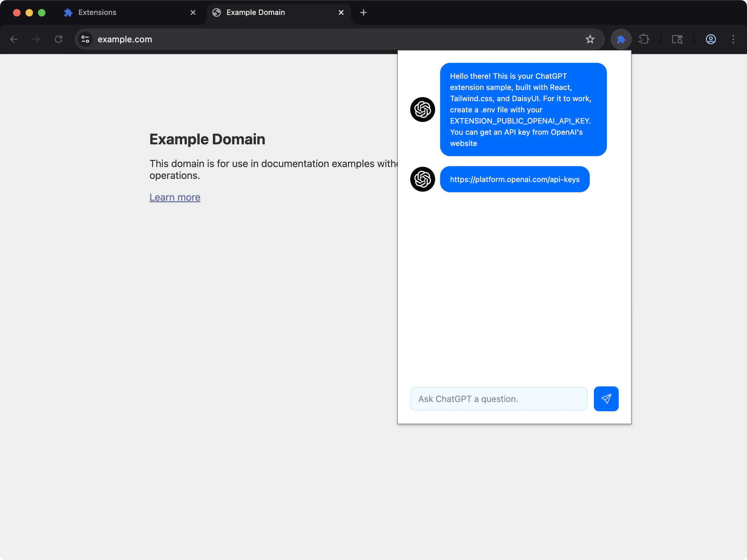Open the Chrome three-dot menu

pyautogui.click(x=734, y=39)
